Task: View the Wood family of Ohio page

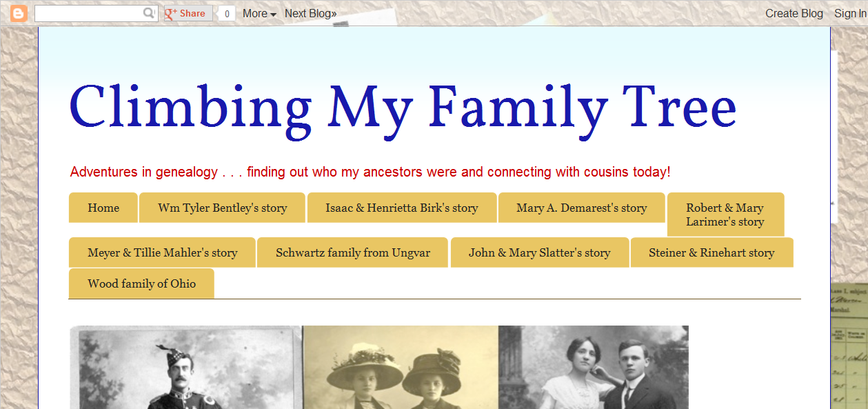Action: (x=141, y=283)
